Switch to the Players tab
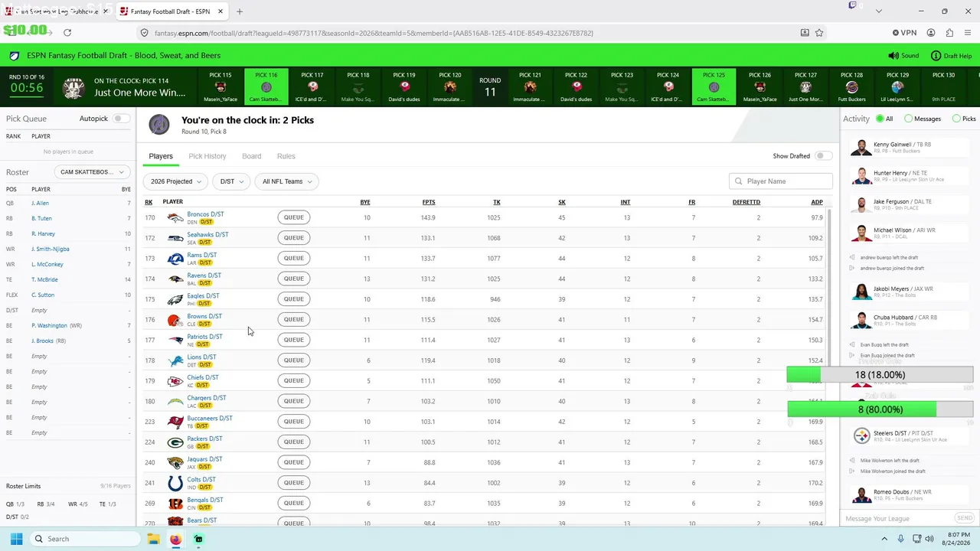This screenshot has height=551, width=980. (x=161, y=156)
